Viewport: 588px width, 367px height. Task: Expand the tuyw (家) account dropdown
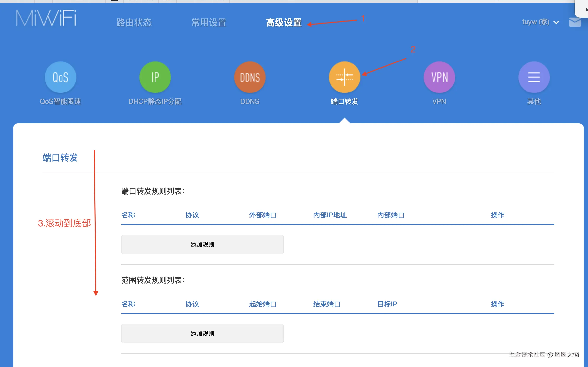(540, 22)
